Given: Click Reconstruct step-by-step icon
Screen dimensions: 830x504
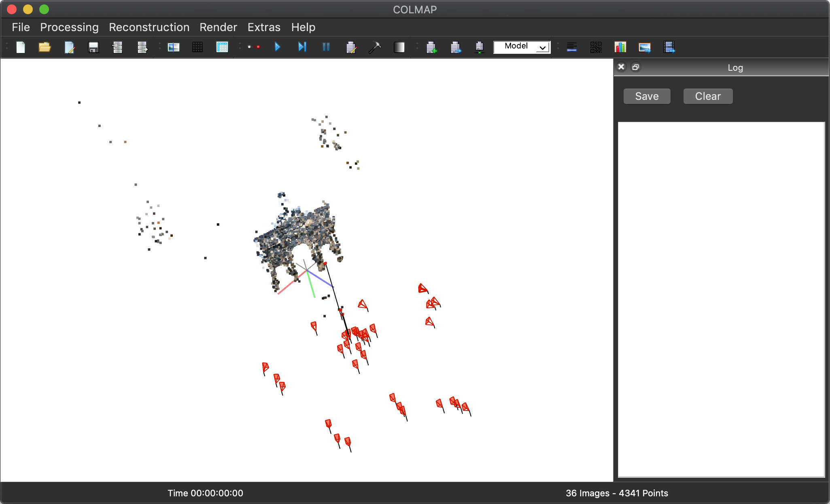Looking at the screenshot, I should point(302,47).
